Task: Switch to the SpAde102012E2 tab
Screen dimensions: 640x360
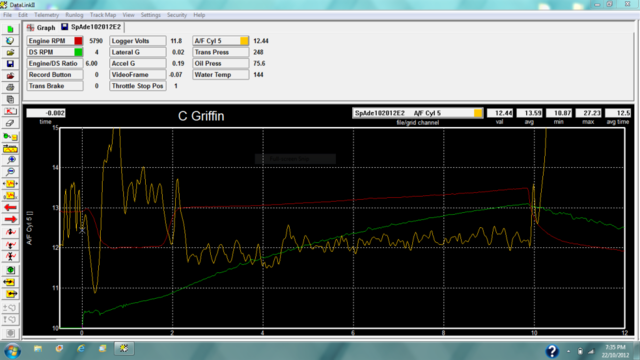Action: 91,27
